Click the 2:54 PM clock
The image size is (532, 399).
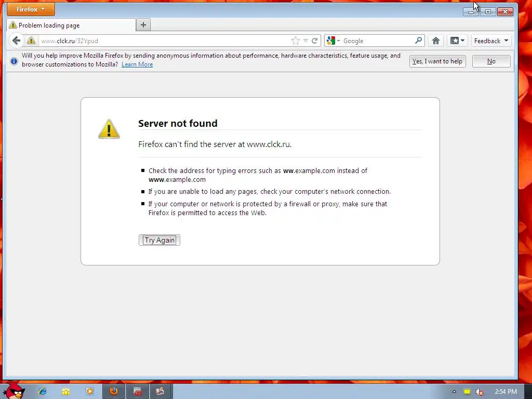click(506, 392)
